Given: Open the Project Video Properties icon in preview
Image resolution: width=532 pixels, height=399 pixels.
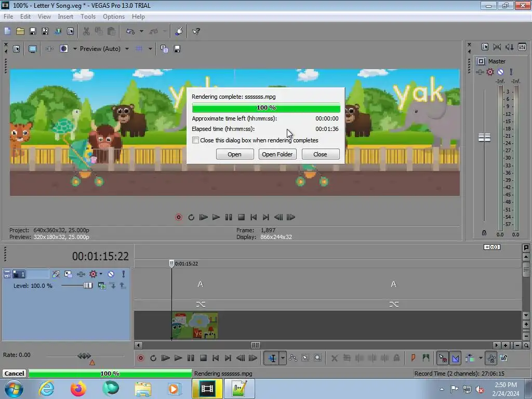Looking at the screenshot, I should (x=16, y=49).
